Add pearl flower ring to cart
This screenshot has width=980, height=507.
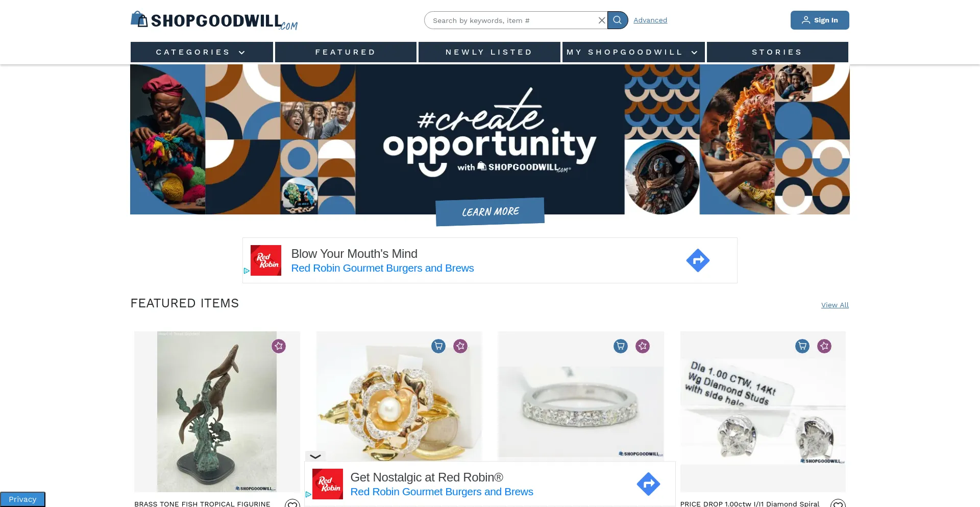click(438, 346)
